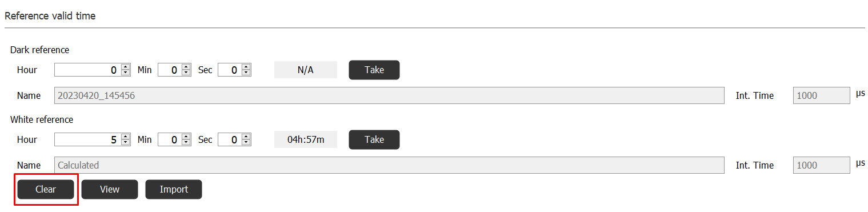Click the Clear button
This screenshot has height=212, width=868.
pyautogui.click(x=46, y=189)
